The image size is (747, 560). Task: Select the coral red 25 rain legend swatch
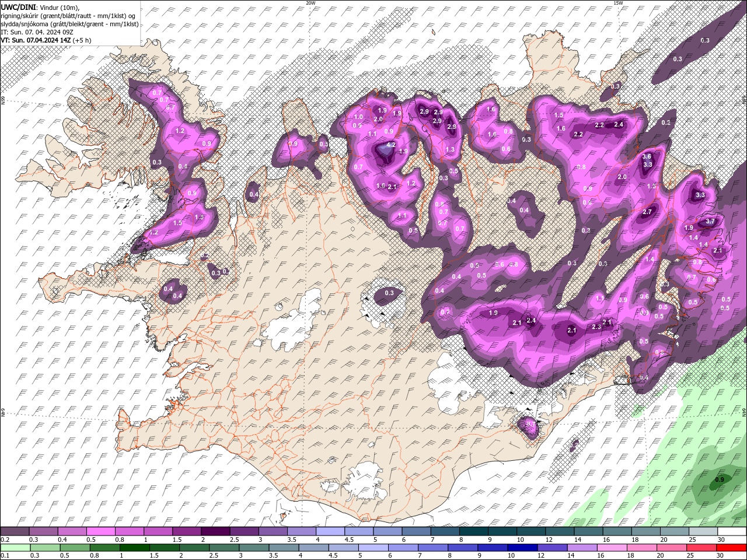coord(702,547)
